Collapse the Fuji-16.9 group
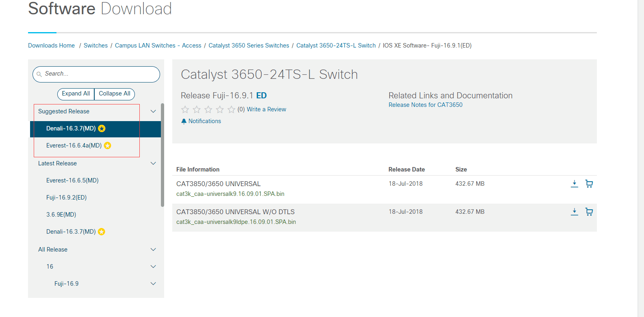 pos(153,284)
